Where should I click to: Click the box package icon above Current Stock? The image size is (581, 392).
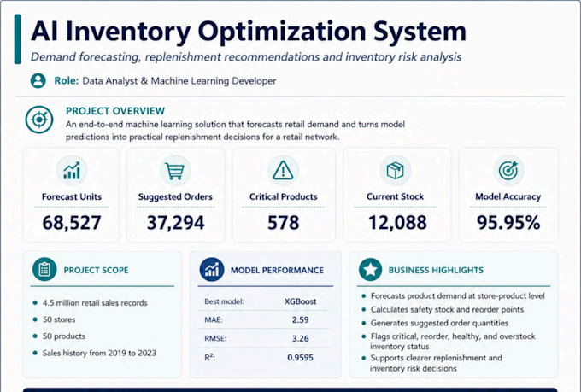pos(395,171)
